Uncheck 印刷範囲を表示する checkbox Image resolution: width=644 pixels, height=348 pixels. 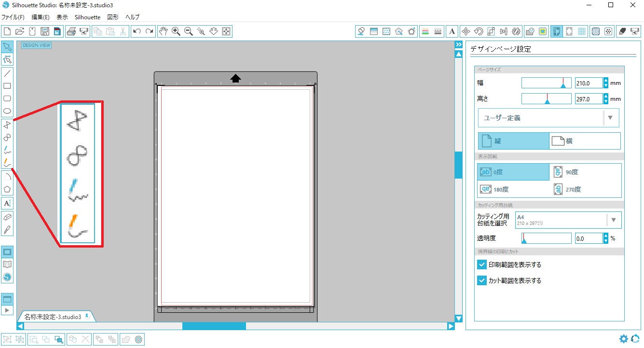(481, 264)
